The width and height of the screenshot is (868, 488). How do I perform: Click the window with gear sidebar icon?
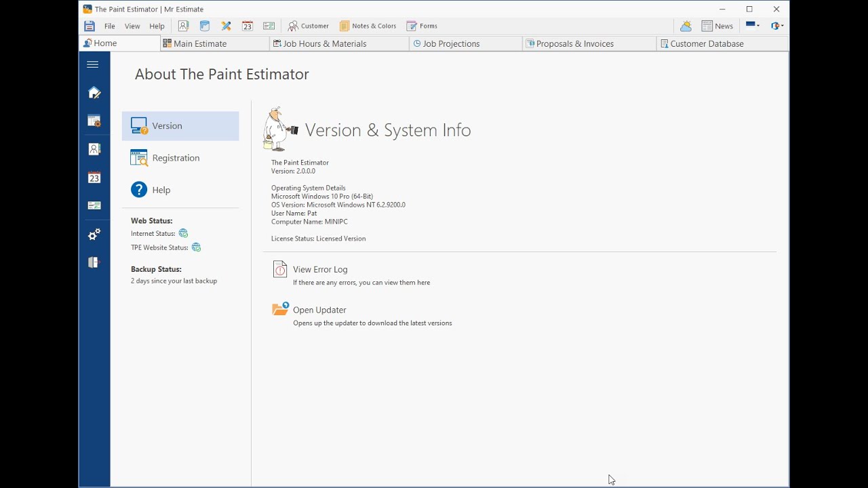click(94, 121)
